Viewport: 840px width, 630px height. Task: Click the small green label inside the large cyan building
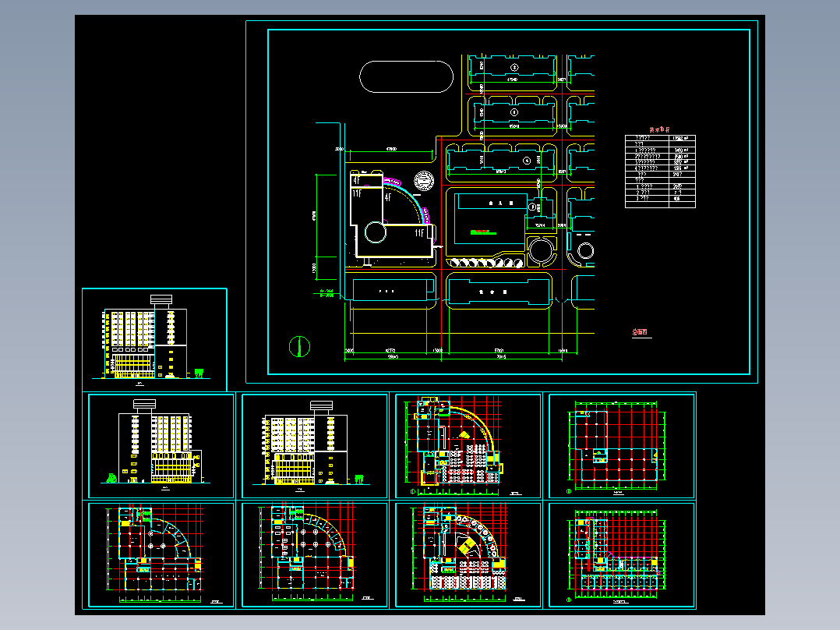click(483, 232)
